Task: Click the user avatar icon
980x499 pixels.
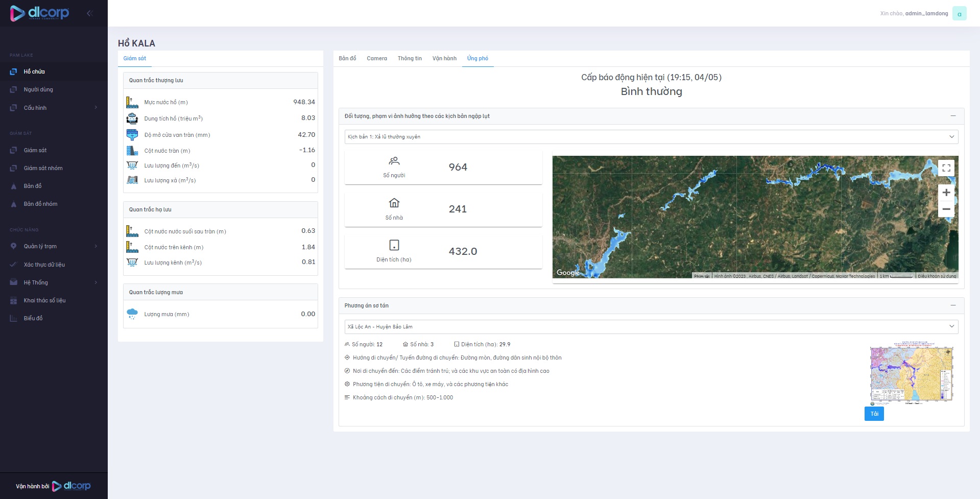Action: click(x=959, y=14)
